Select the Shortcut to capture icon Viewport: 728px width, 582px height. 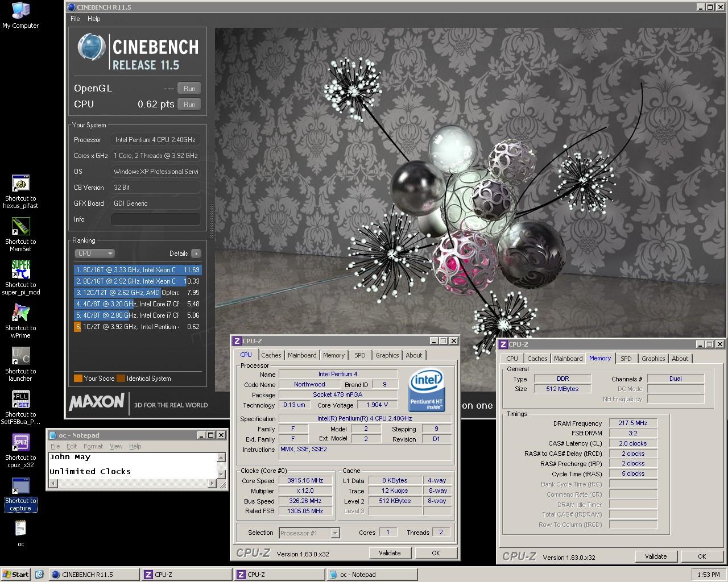click(20, 494)
